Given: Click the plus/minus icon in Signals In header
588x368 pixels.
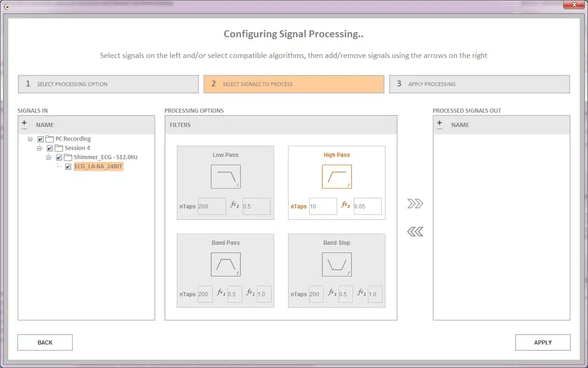Looking at the screenshot, I should (x=24, y=125).
